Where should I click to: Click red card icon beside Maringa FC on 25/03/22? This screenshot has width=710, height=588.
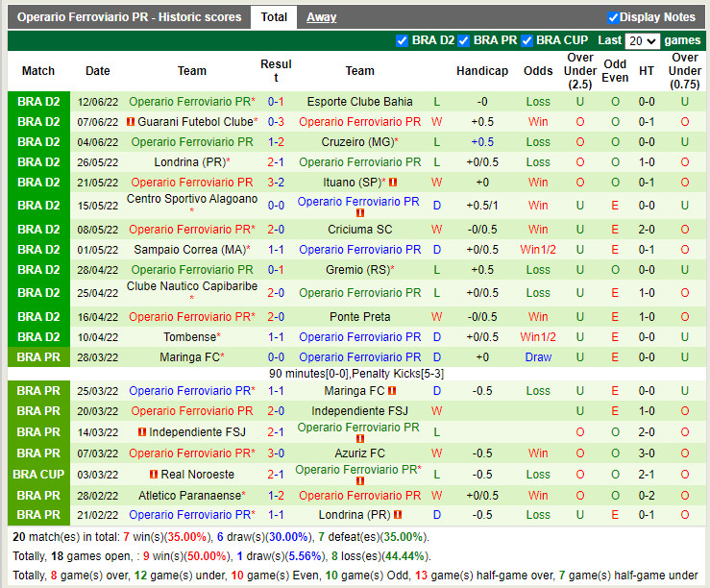(393, 392)
